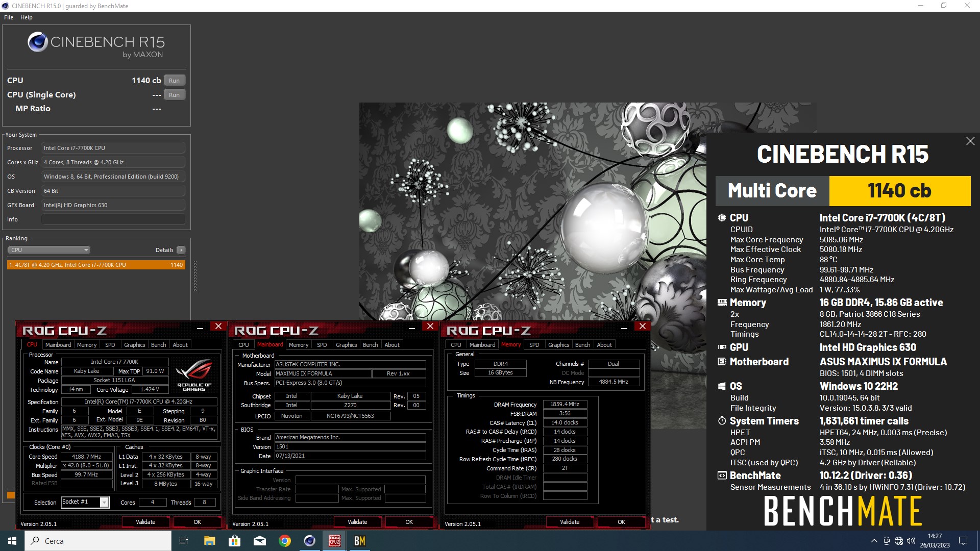Open CPU tab in Mainboard CPU-Z window
The width and height of the screenshot is (980, 551).
(244, 345)
